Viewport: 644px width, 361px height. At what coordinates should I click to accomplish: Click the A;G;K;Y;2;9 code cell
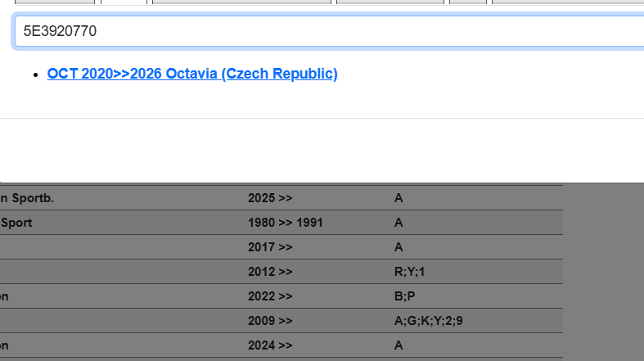[x=428, y=321]
